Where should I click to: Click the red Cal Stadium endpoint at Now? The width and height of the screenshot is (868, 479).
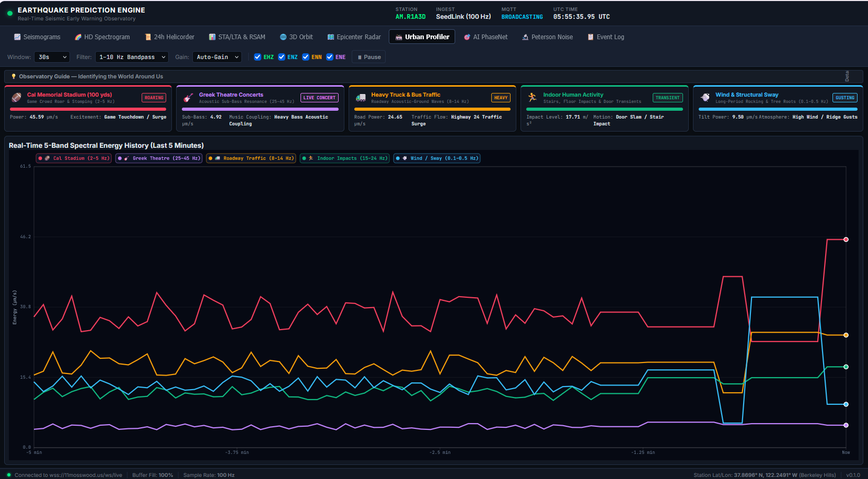point(846,240)
